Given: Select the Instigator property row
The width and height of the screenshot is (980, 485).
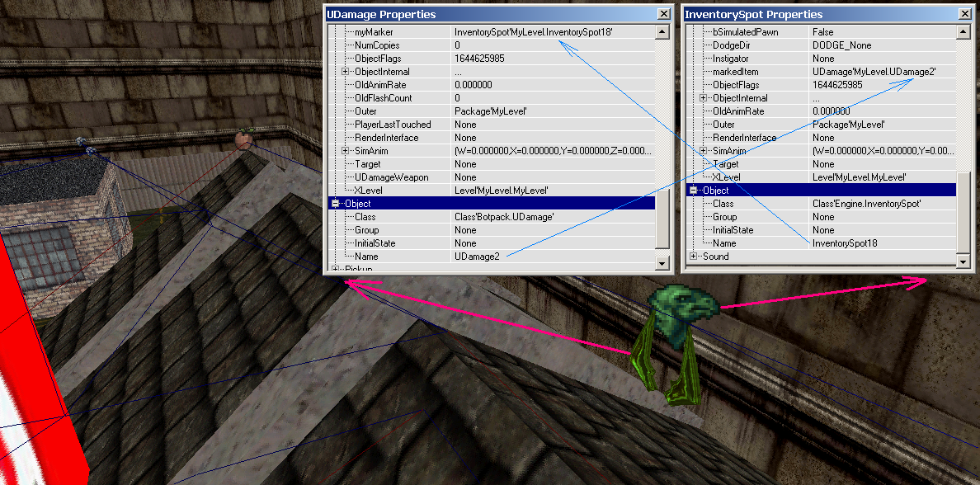Looking at the screenshot, I should tap(821, 59).
